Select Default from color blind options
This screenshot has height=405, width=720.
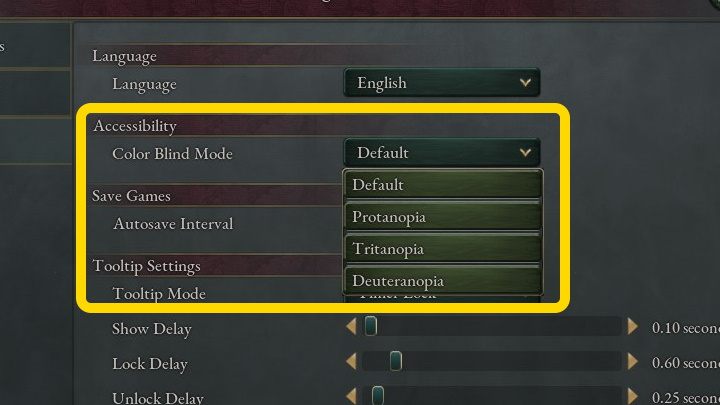click(443, 185)
